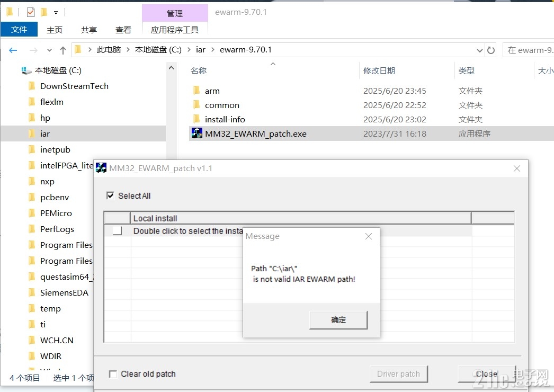Click the MM32_EWARM_patch title bar icon
Viewport: 554px width, 392px height.
point(101,167)
